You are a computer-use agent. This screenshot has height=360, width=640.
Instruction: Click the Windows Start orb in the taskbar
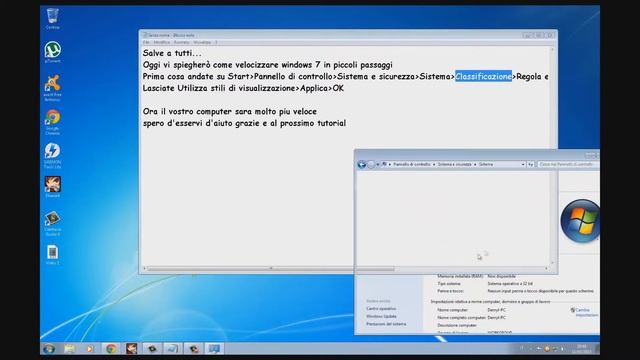[49, 349]
